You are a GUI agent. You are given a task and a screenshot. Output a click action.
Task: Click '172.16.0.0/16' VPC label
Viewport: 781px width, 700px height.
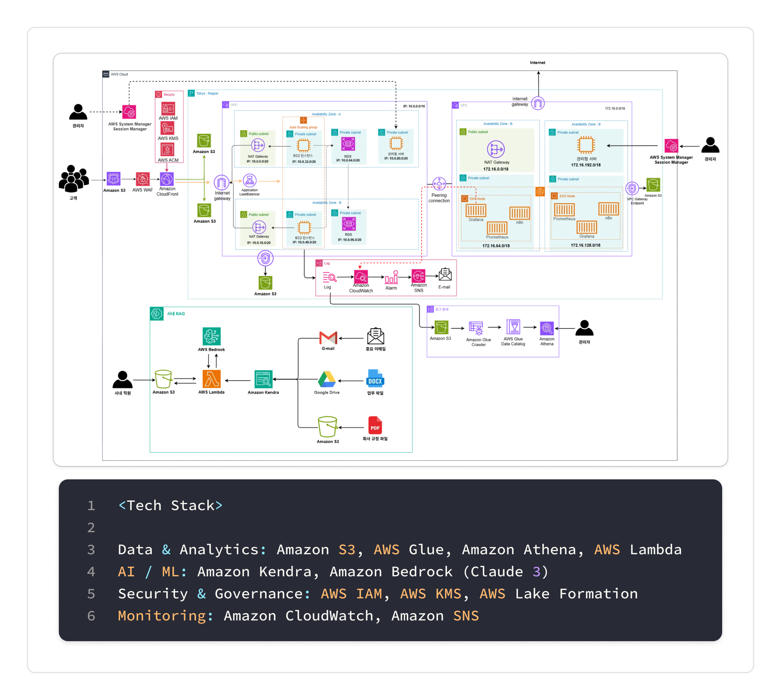615,108
